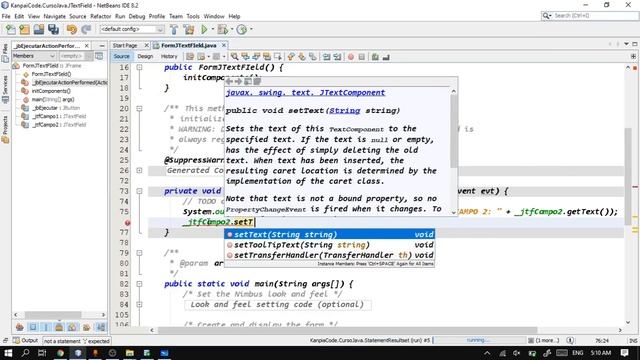This screenshot has width=640, height=360.
Task: Select setTransferHandler completion item
Action: 329,255
